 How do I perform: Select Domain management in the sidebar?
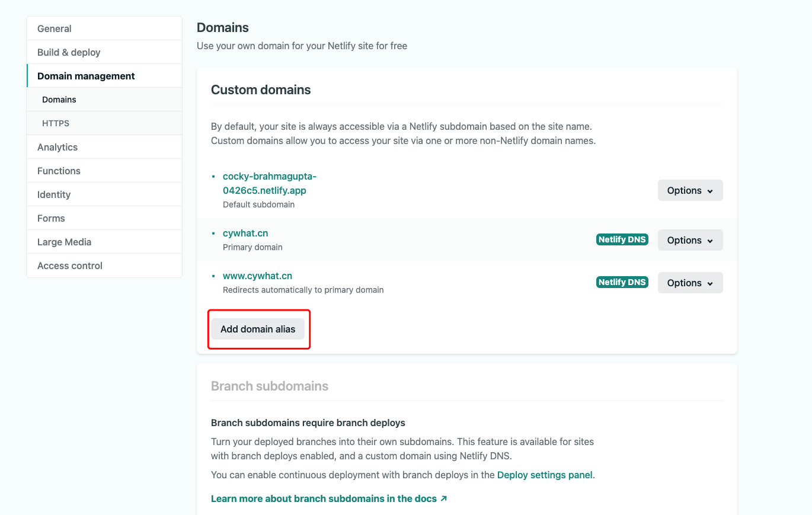click(86, 76)
